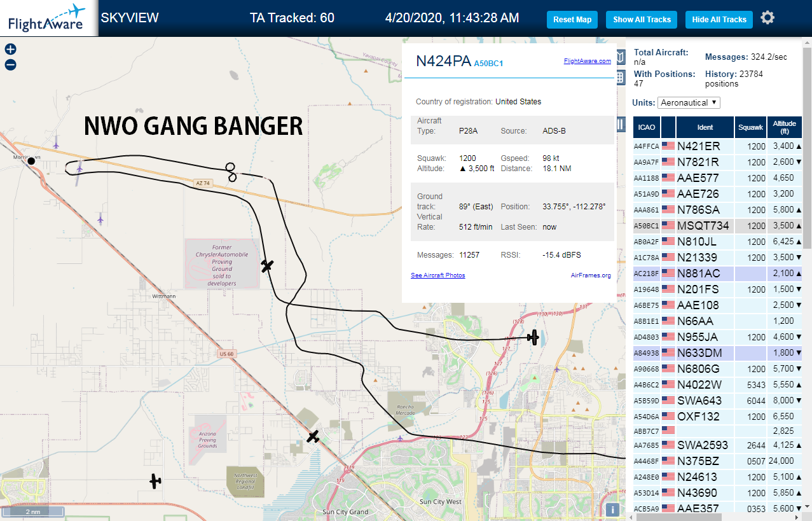Click the grid table icon beside sidebar
This screenshot has height=521, width=812.
621,78
